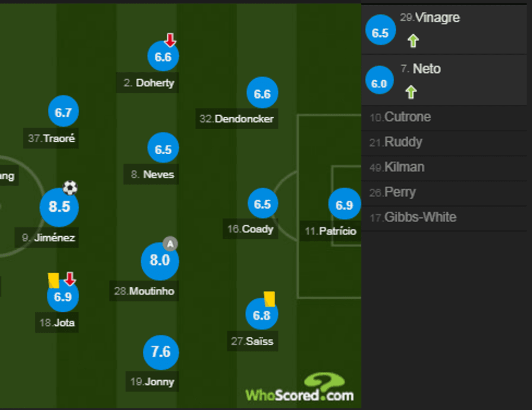Open substitute Cutrone in the bench list
Image resolution: width=532 pixels, height=410 pixels.
407,117
